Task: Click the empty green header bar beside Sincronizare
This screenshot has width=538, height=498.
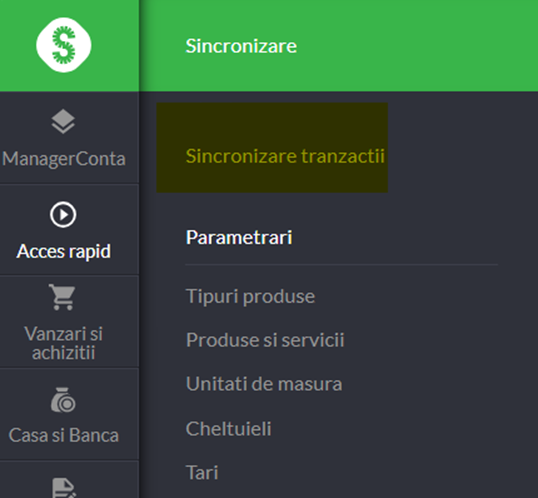Action: pos(417,46)
